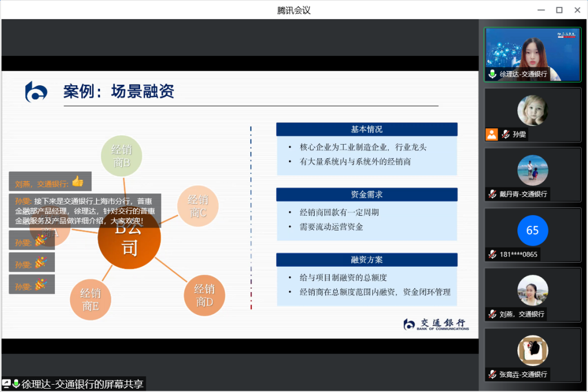Click the 交通银行 logo at slide bottom-right
Image resolution: width=588 pixels, height=392 pixels.
pyautogui.click(x=436, y=324)
